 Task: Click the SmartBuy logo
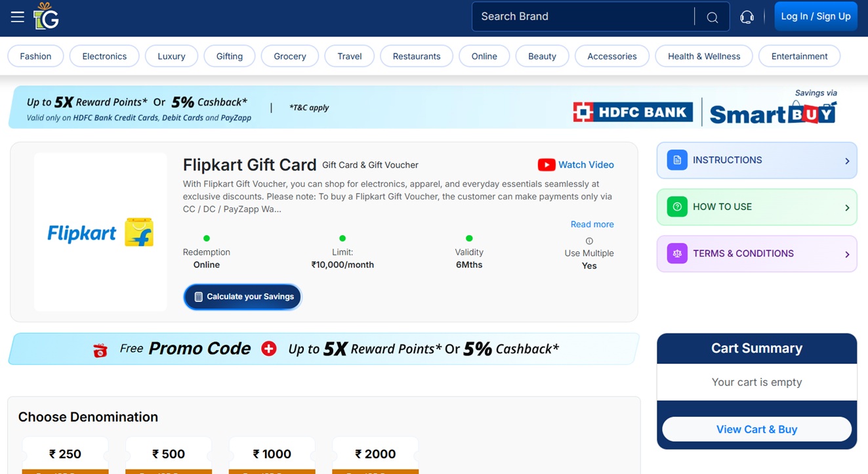click(773, 113)
